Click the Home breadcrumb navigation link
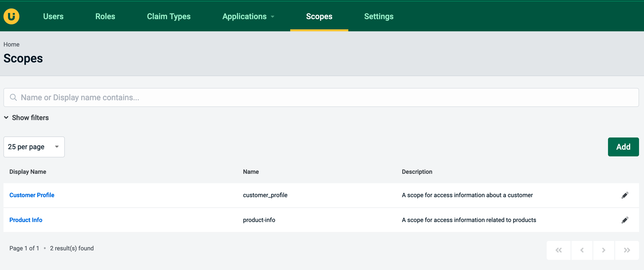 pos(11,44)
